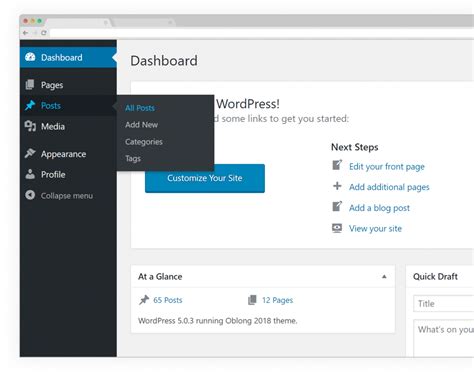
Task: Click the Media icon in sidebar
Action: pos(30,126)
